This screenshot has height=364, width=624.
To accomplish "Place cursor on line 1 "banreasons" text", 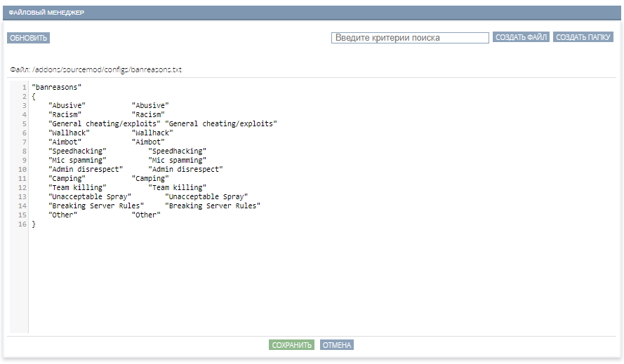I will (x=57, y=87).
